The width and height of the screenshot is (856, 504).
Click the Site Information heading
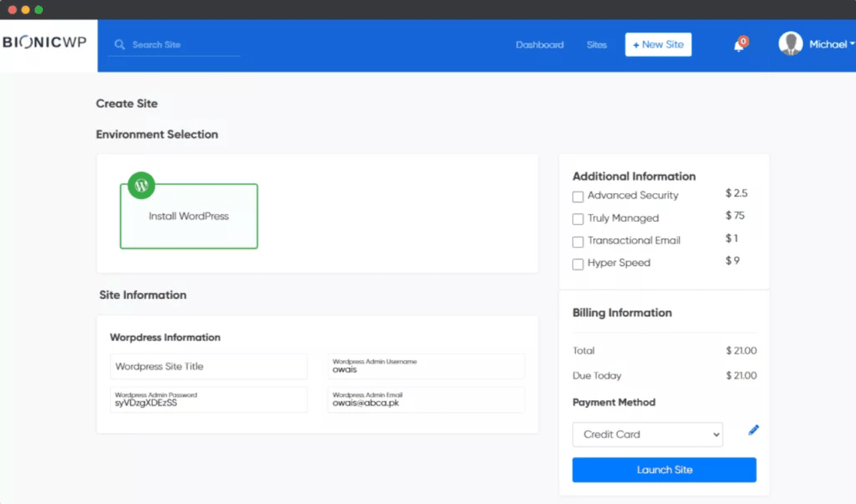[x=143, y=295]
